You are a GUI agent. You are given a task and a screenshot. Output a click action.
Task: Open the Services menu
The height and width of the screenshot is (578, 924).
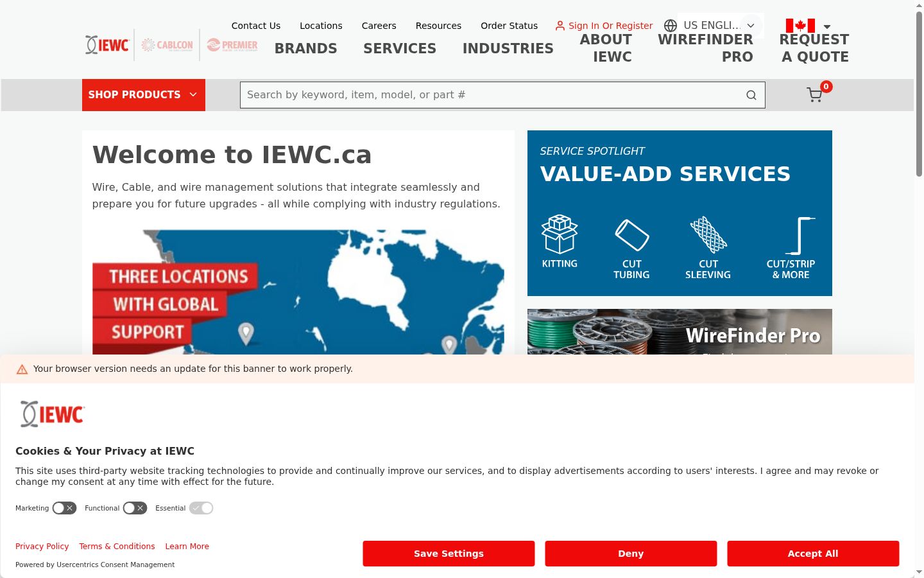(x=400, y=48)
